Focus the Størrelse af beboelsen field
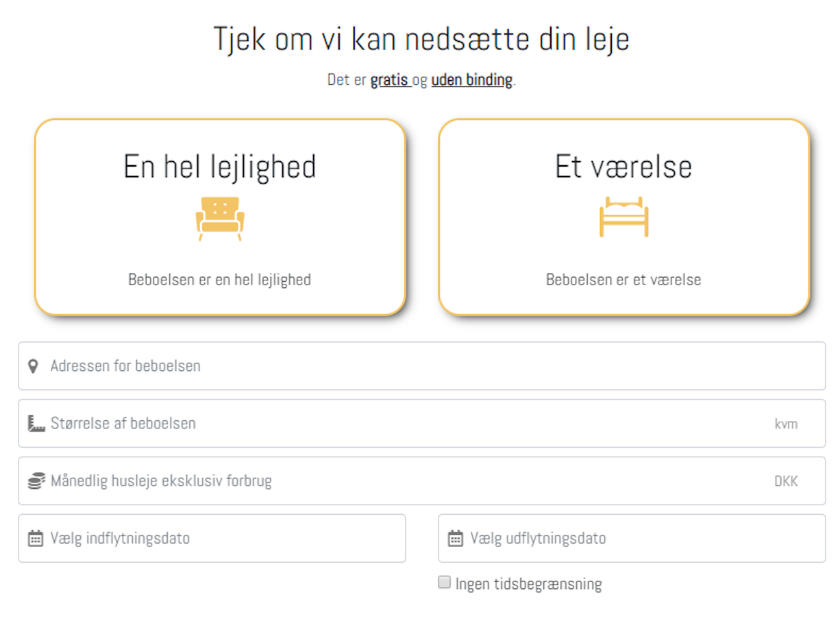Viewport: 840px width, 617px height. pyautogui.click(x=404, y=424)
